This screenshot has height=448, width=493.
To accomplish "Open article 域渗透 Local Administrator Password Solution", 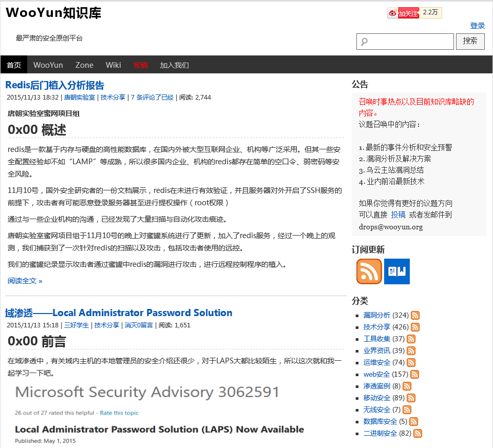I will click(x=119, y=313).
